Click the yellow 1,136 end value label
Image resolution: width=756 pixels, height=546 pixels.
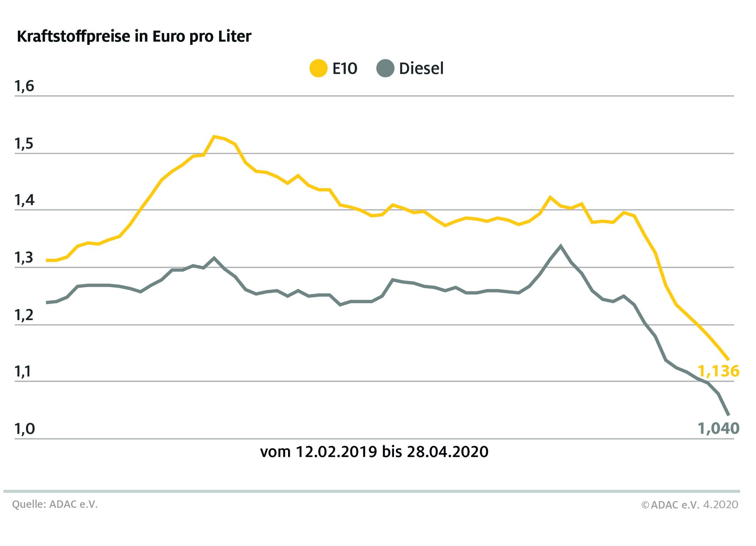coord(718,371)
